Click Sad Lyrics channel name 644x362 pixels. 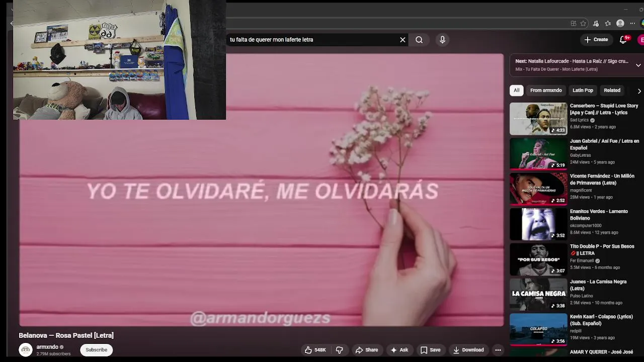pyautogui.click(x=579, y=120)
